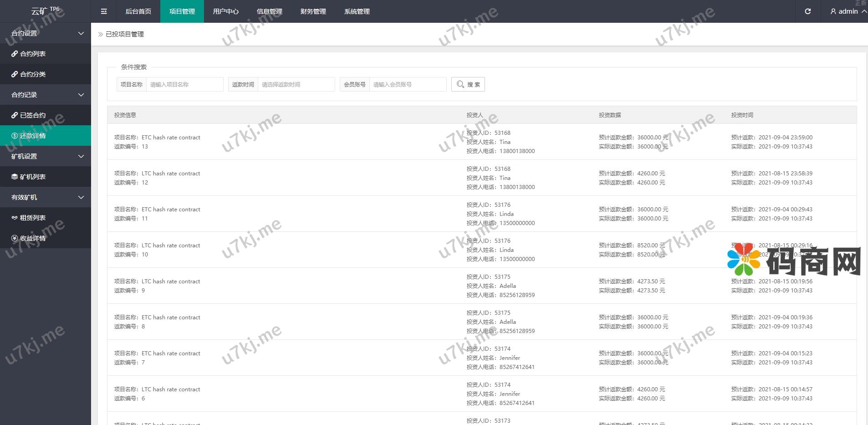Collapse the 矿机设置 sidebar group
868x425 pixels.
tap(46, 156)
